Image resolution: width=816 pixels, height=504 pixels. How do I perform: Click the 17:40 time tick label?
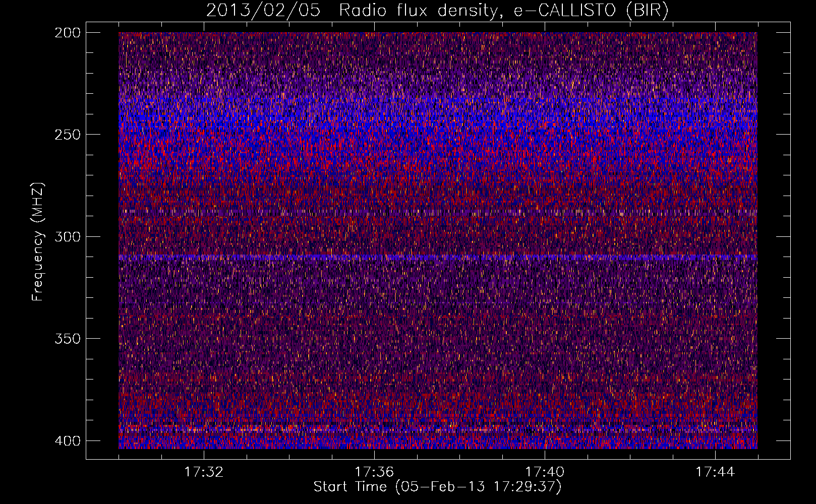tap(545, 472)
